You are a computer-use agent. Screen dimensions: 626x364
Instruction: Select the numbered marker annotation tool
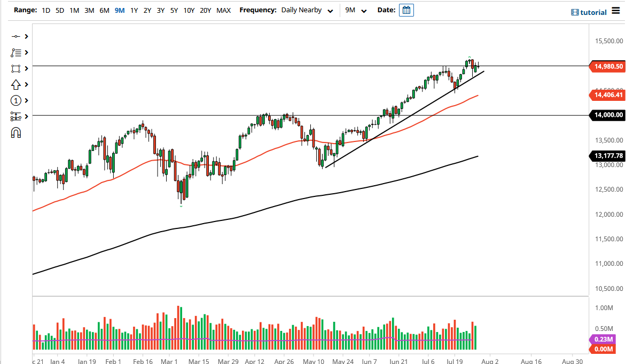click(x=16, y=100)
